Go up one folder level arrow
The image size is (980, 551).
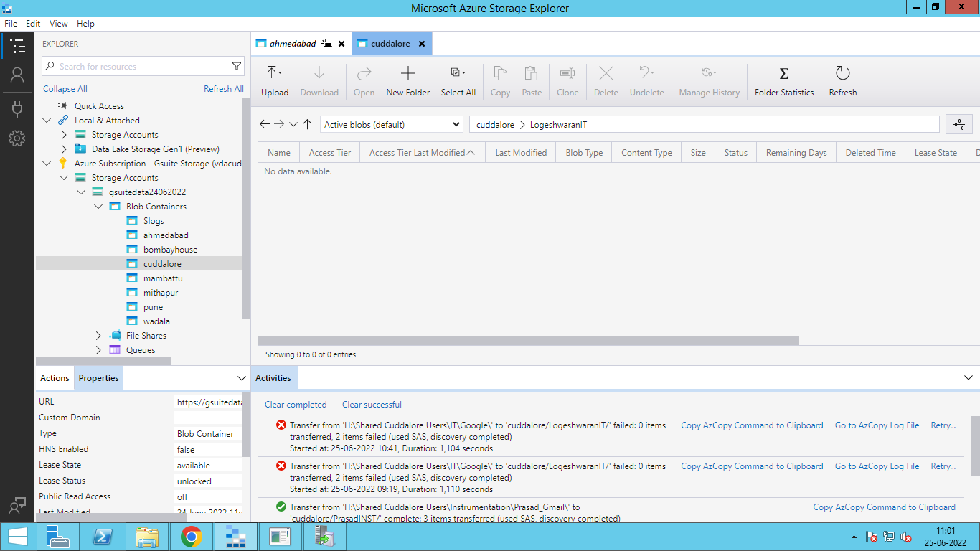pos(307,124)
